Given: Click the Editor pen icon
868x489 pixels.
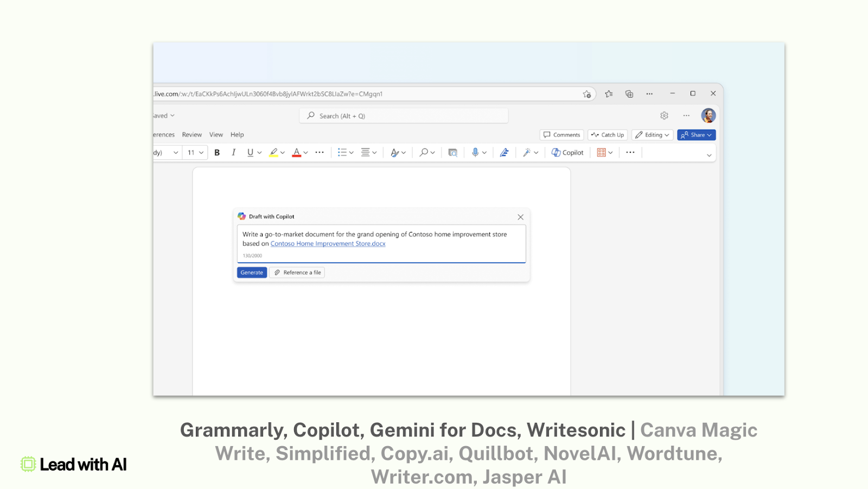Looking at the screenshot, I should click(x=504, y=153).
